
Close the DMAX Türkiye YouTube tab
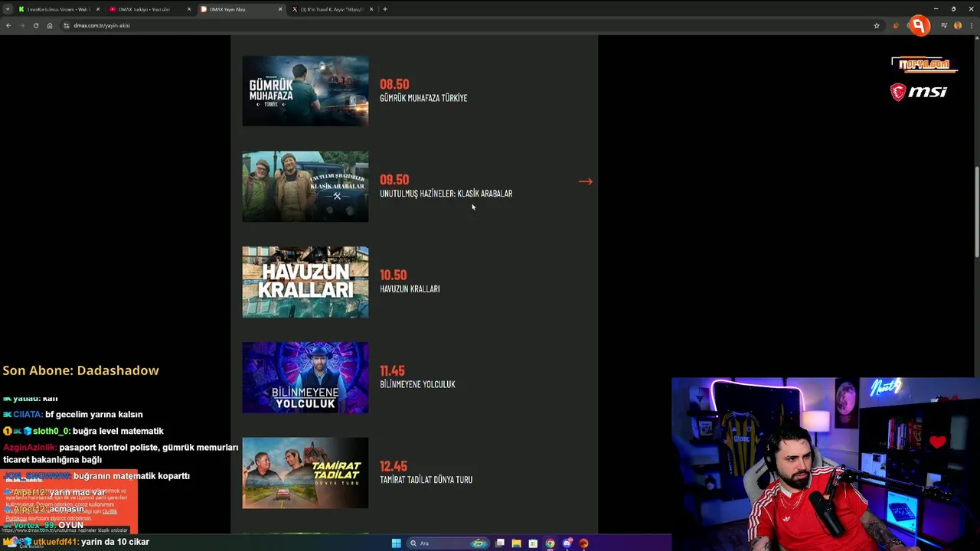[x=189, y=9]
